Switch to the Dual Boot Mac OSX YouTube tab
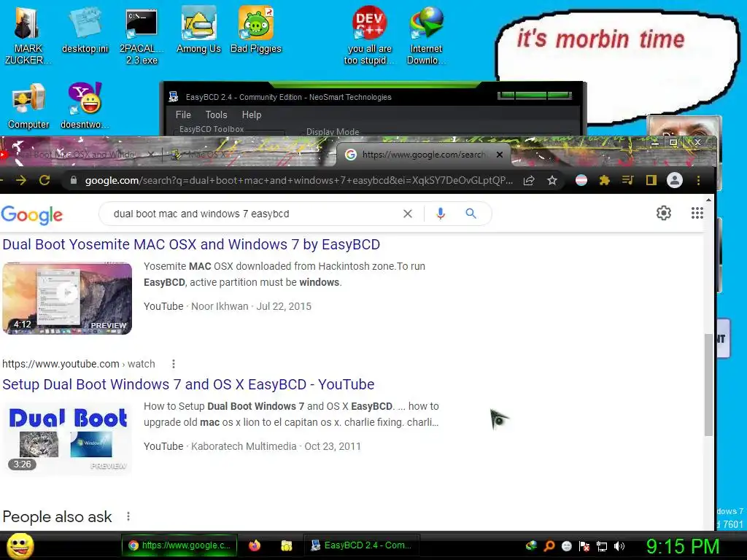 pyautogui.click(x=76, y=155)
